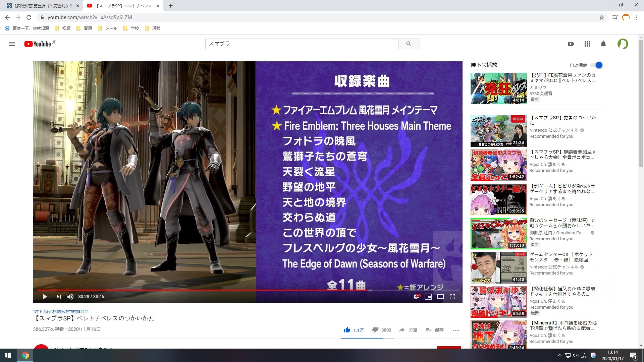Switch to theater mode view
Screen dimensions: 644x362
[440, 297]
